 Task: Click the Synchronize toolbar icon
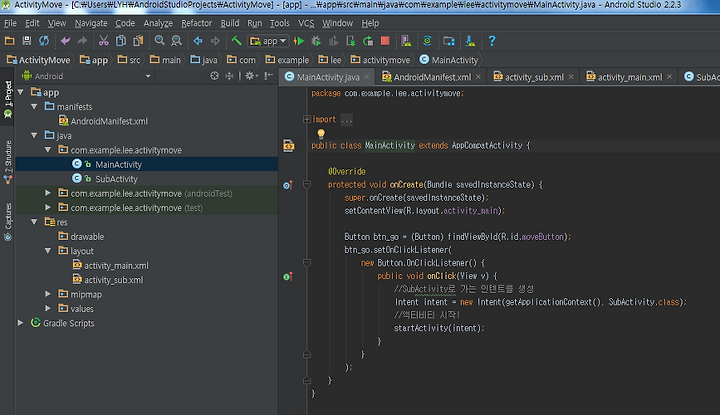pyautogui.click(x=44, y=41)
